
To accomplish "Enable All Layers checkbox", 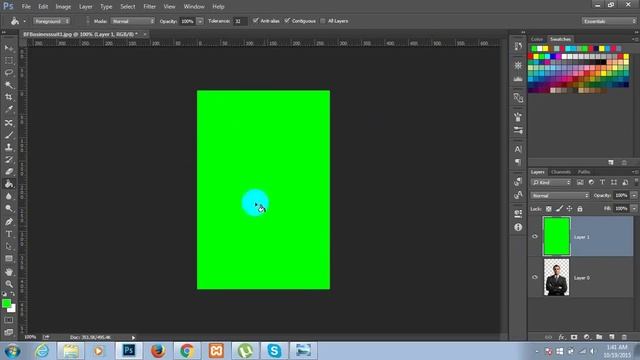I will 323,21.
